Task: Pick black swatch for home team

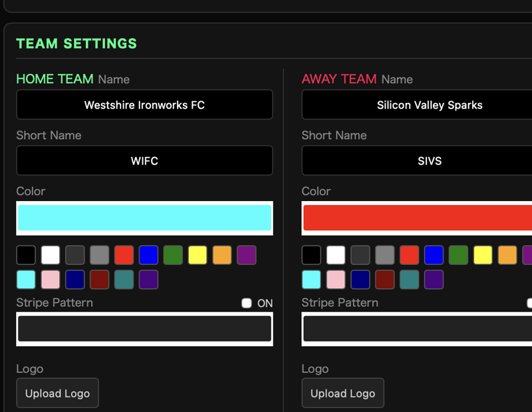Action: [x=26, y=255]
